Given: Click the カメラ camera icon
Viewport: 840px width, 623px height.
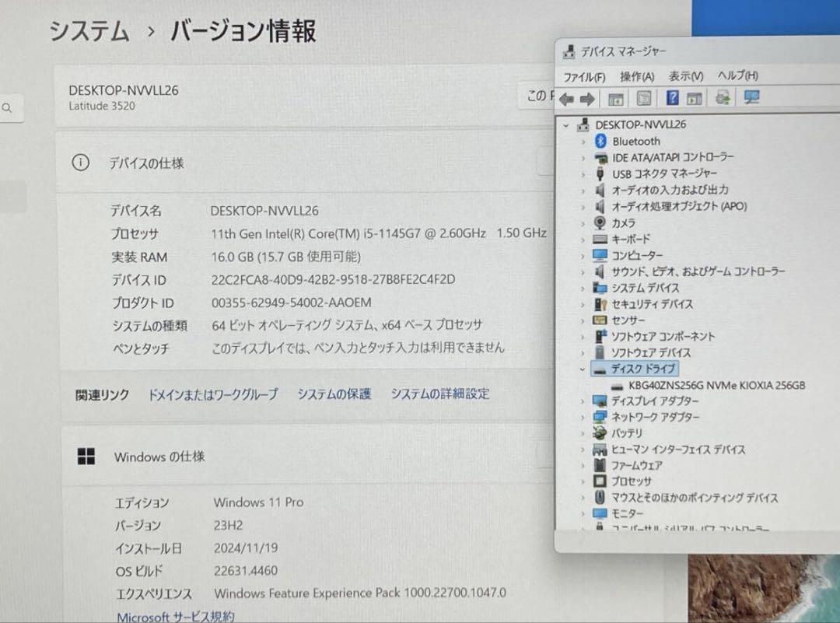Looking at the screenshot, I should click(x=600, y=222).
